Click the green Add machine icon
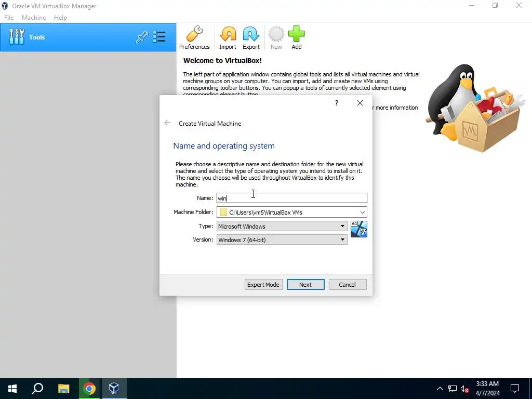The image size is (532, 399). [x=297, y=37]
